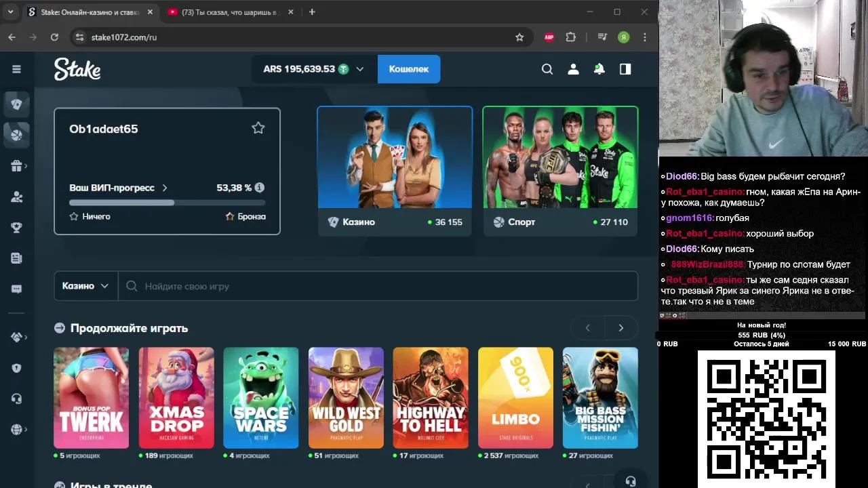Click the floating support headset button
Viewport: 868px width, 488px height.
click(x=631, y=481)
